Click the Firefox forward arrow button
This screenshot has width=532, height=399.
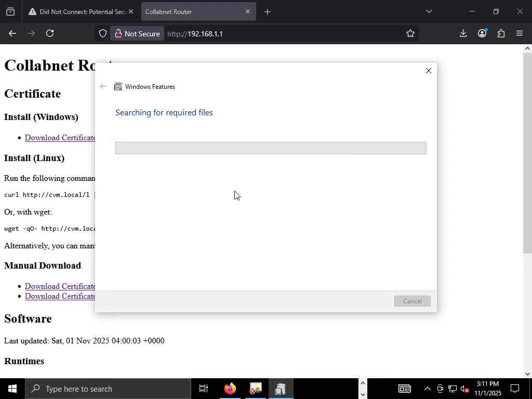point(31,33)
